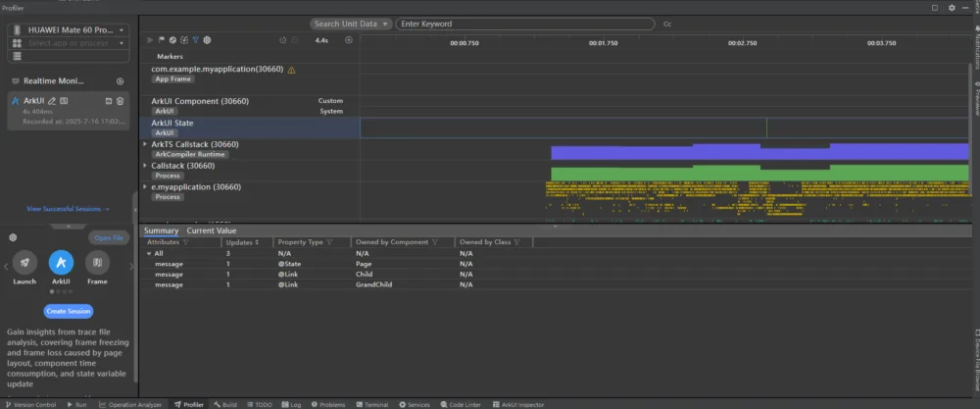Select the message row owned by GrandChild
Screen dimensions: 980x409
tap(337, 284)
